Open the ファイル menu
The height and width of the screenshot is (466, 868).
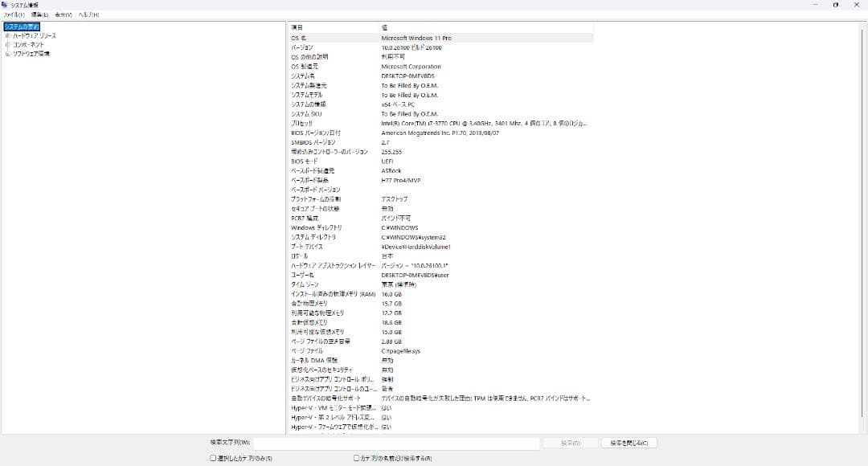pyautogui.click(x=13, y=14)
